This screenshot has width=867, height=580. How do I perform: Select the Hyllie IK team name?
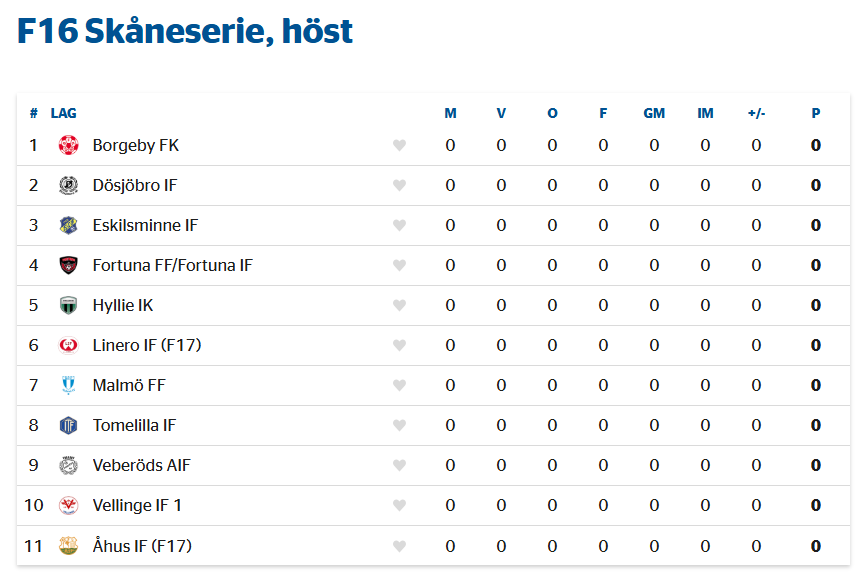(x=122, y=305)
